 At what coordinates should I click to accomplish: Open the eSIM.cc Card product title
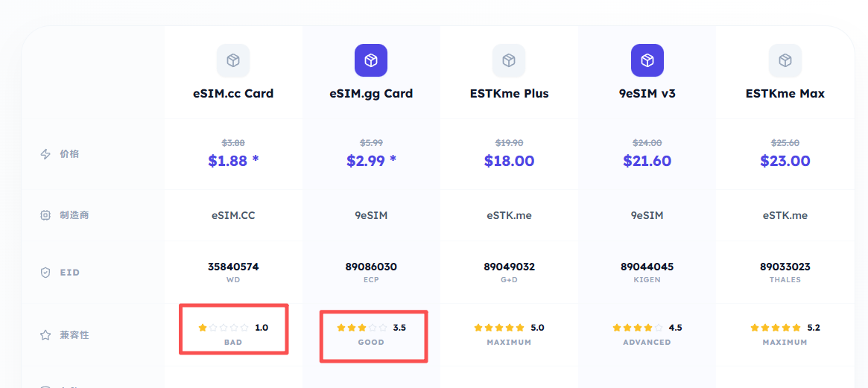point(233,94)
